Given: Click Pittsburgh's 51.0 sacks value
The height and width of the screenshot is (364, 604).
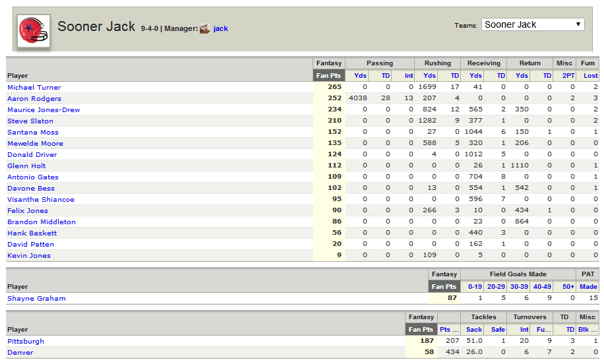Looking at the screenshot, I should [x=474, y=340].
